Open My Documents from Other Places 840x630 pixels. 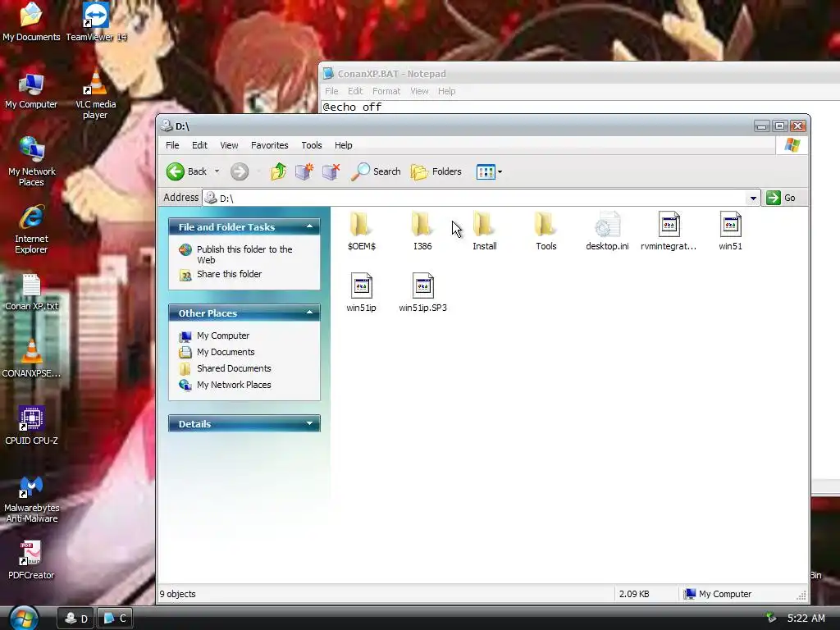pos(226,352)
